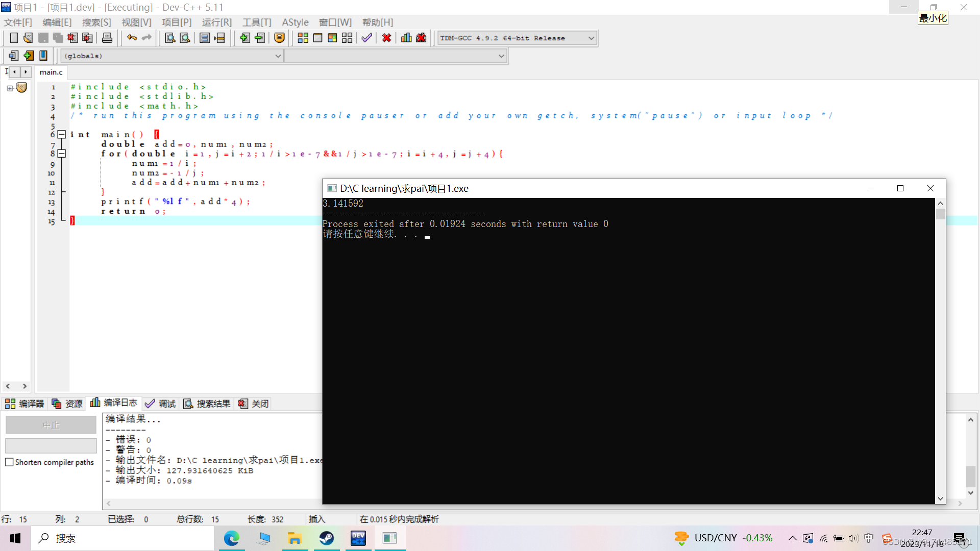Screen dimensions: 980x551
Task: Open the TDM-GCC compiler set dropdown
Action: tap(591, 38)
